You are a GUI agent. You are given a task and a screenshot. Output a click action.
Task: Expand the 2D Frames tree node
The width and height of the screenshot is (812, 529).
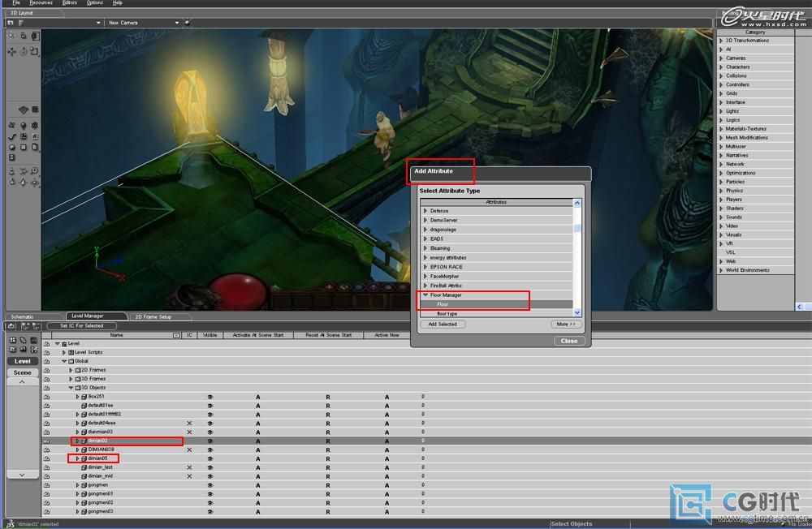tap(71, 370)
